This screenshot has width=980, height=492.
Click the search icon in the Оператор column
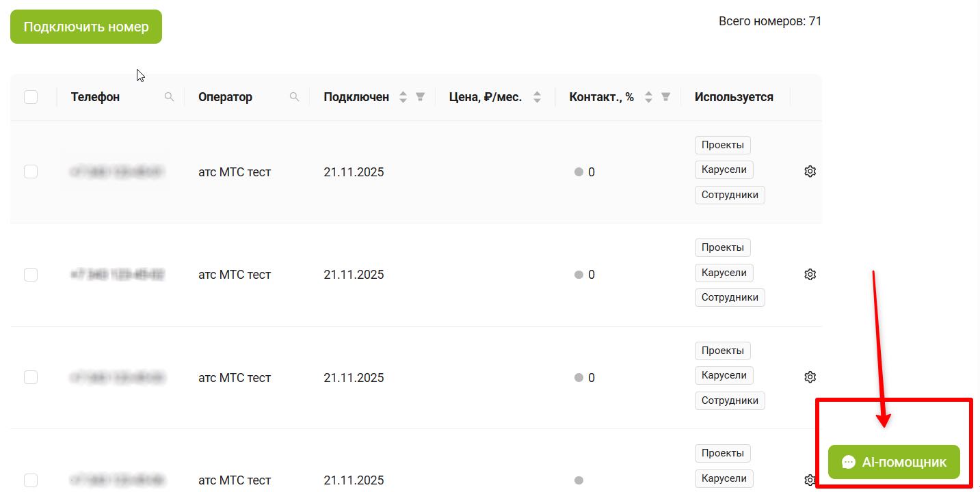295,97
